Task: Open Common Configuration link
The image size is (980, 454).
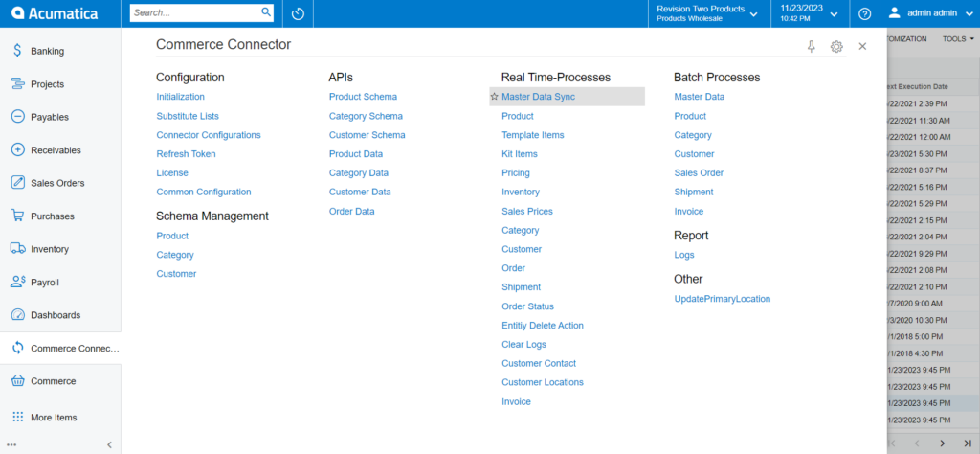Action: pyautogui.click(x=204, y=192)
